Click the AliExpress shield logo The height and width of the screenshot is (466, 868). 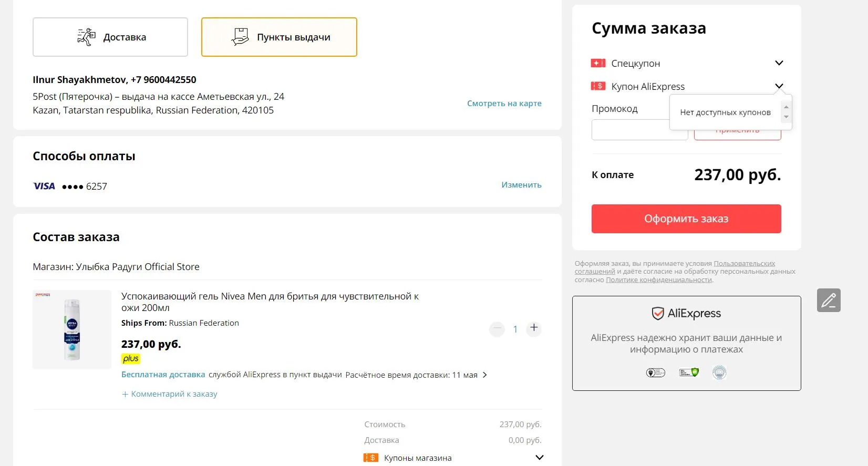[x=658, y=314]
